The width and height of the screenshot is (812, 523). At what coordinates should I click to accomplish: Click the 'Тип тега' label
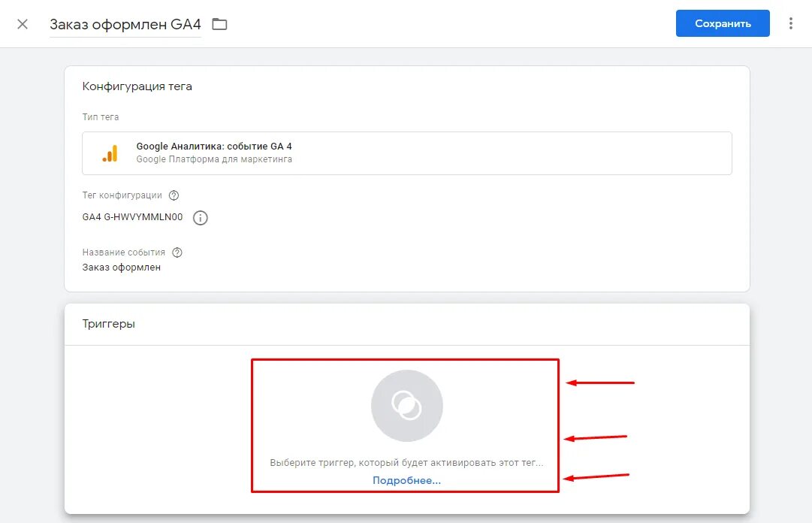tap(101, 117)
